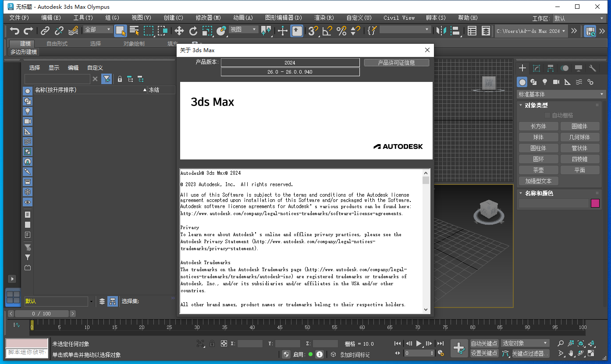Click the 茶壶 teapot primitive button
611x364 pixels.
tap(538, 170)
